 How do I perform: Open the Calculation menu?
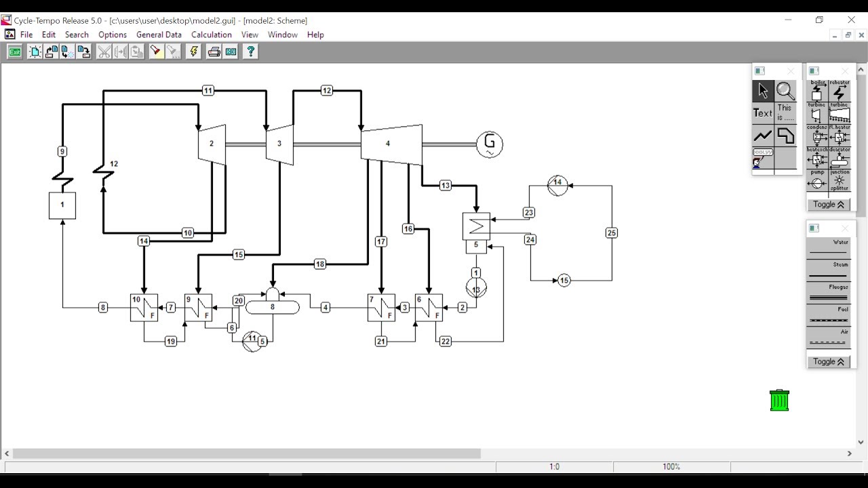pyautogui.click(x=212, y=35)
